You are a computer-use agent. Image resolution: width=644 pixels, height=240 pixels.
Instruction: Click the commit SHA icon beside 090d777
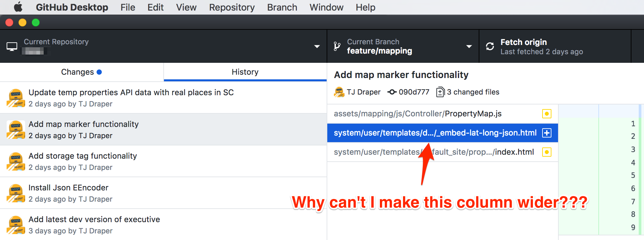click(x=392, y=92)
